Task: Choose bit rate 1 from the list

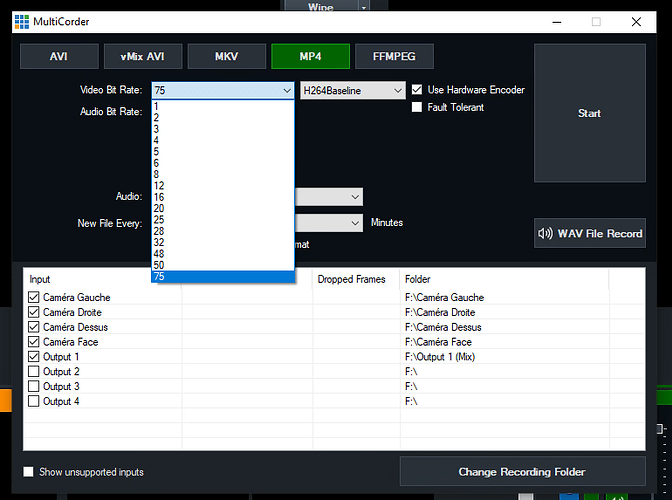Action: pos(223,106)
